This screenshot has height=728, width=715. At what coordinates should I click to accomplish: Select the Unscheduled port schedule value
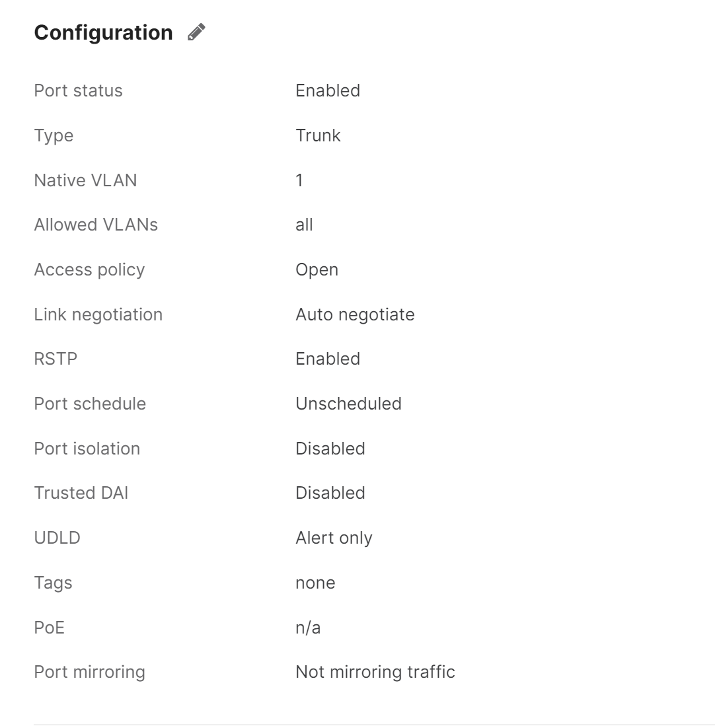click(x=348, y=404)
